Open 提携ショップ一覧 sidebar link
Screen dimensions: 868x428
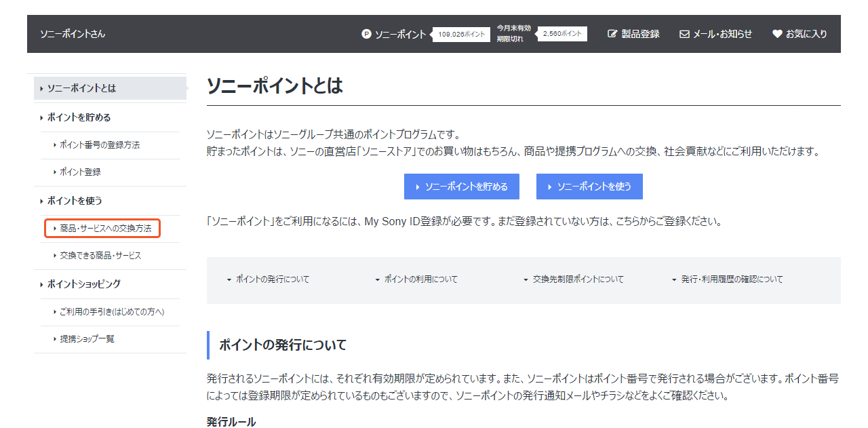pos(87,339)
